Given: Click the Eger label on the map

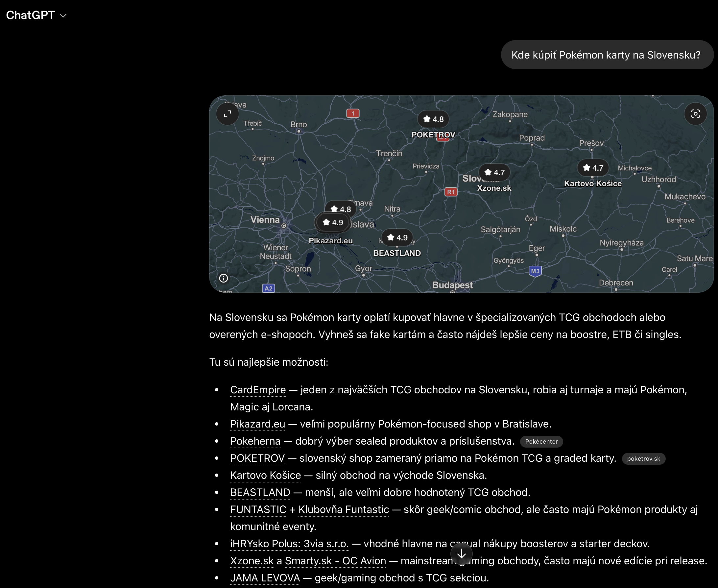Looking at the screenshot, I should (x=537, y=248).
